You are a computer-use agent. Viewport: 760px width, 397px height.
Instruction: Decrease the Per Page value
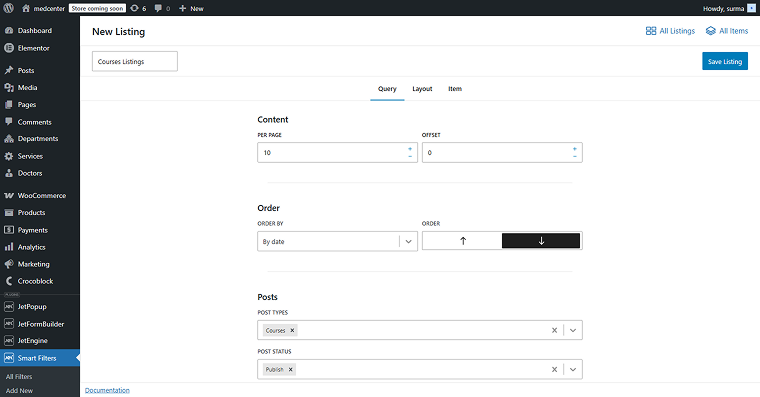[x=410, y=157]
